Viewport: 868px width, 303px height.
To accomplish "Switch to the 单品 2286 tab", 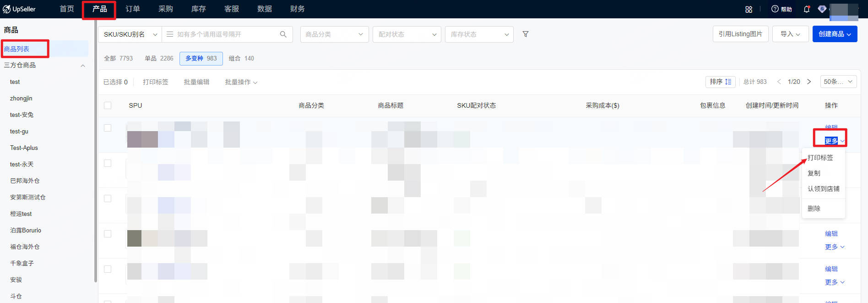I will [159, 58].
